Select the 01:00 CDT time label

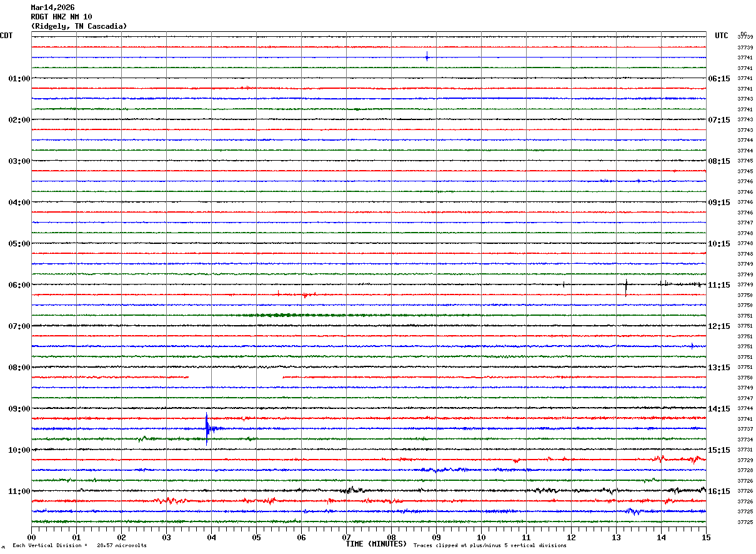tap(19, 79)
